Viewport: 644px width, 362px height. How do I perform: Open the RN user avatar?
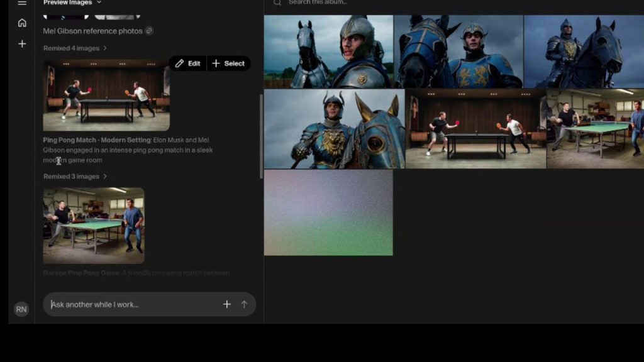[21, 309]
